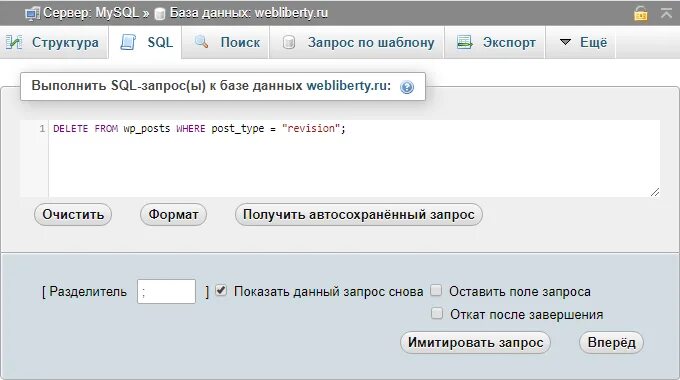Click the Разделитель input field
Image resolution: width=680 pixels, height=380 pixels.
167,292
